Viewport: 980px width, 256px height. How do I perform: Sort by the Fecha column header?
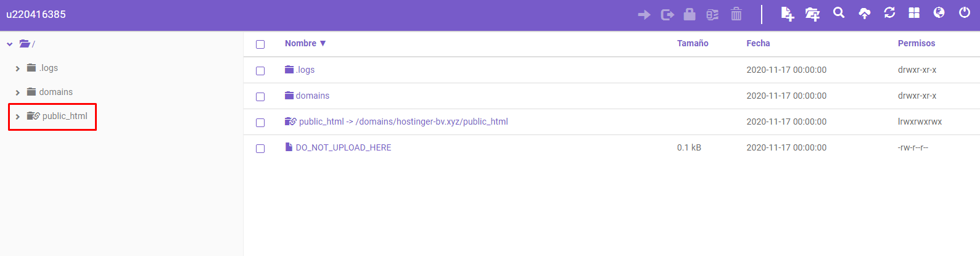[758, 43]
